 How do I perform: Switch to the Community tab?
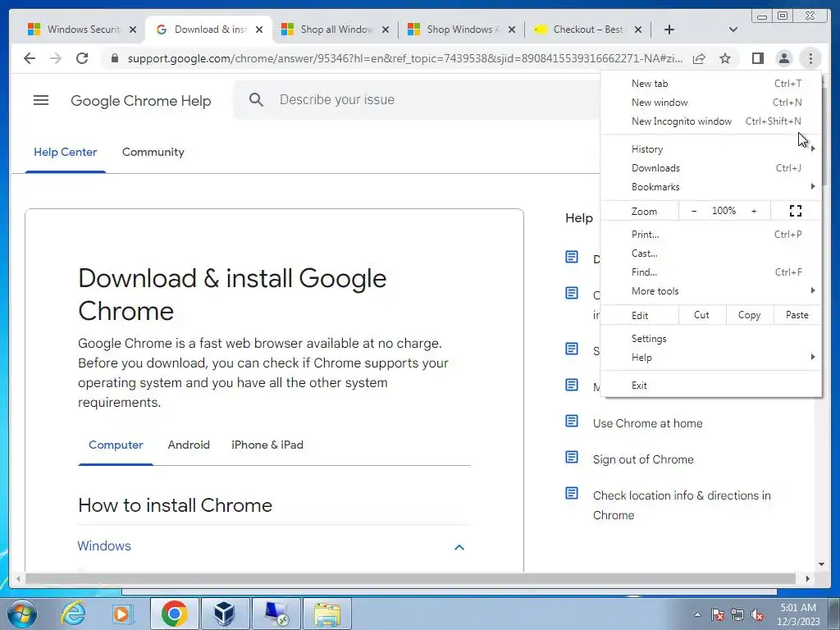(x=153, y=152)
